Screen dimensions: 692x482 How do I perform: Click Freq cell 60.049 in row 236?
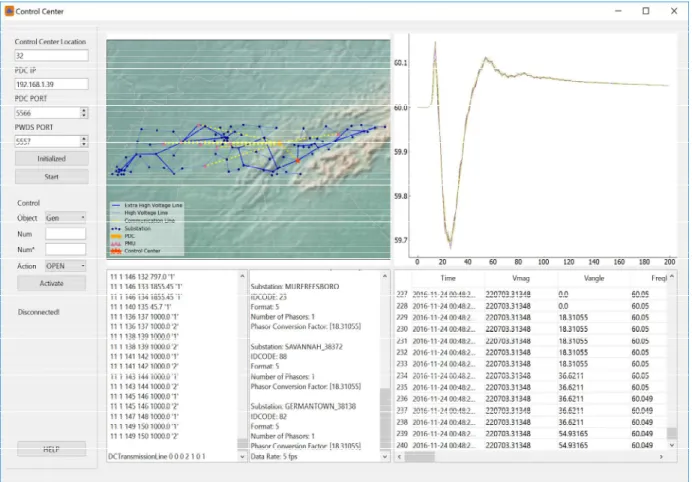click(649, 399)
